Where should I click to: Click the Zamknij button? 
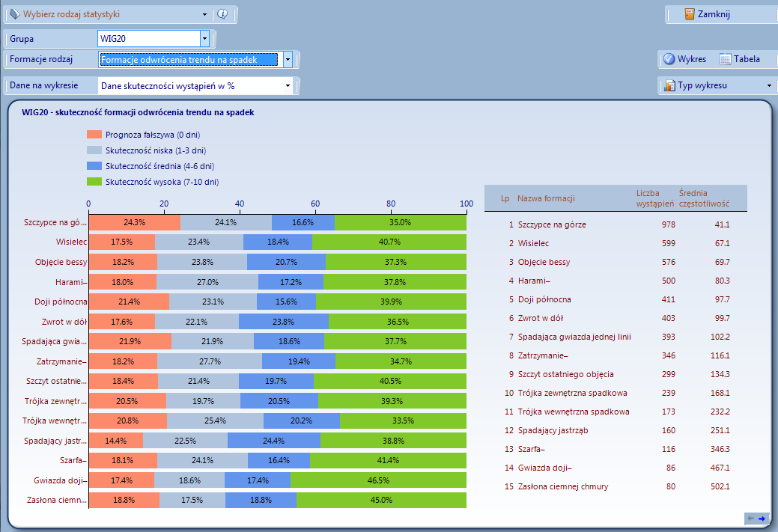(x=708, y=14)
